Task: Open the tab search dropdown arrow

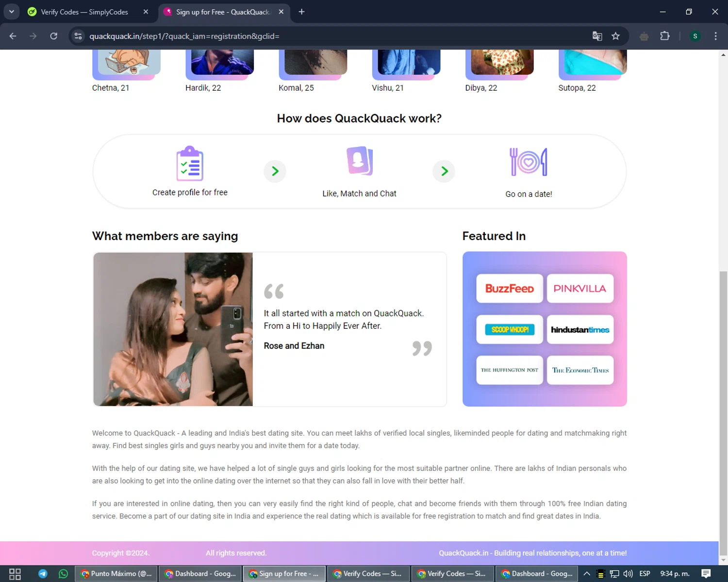Action: coord(12,12)
